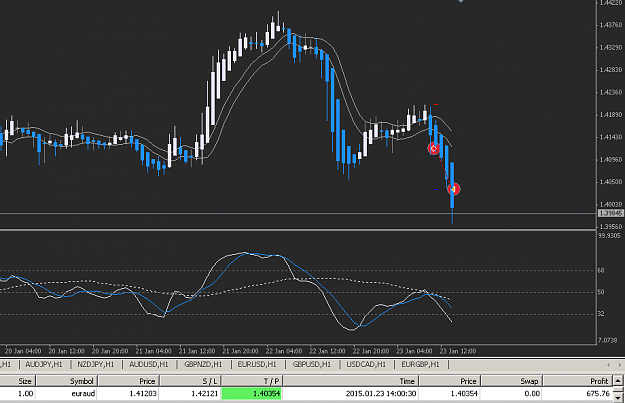Viewport: 625px width, 403px height.
Task: Click the trade table scrollbar up arrow
Action: coord(618,381)
